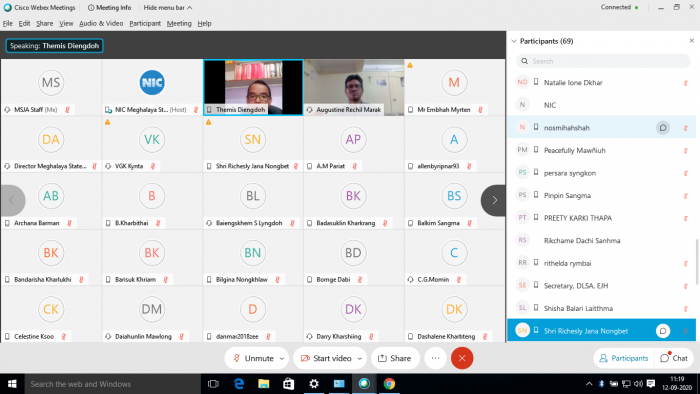Go to next page of video grid
The image size is (700, 394).
click(493, 200)
